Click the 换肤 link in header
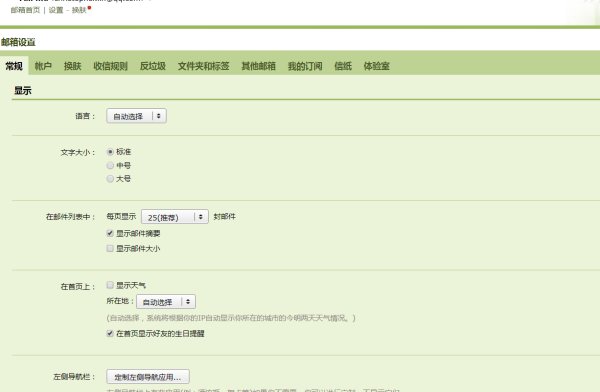Viewport: 600px width, 392px height. click(x=79, y=10)
